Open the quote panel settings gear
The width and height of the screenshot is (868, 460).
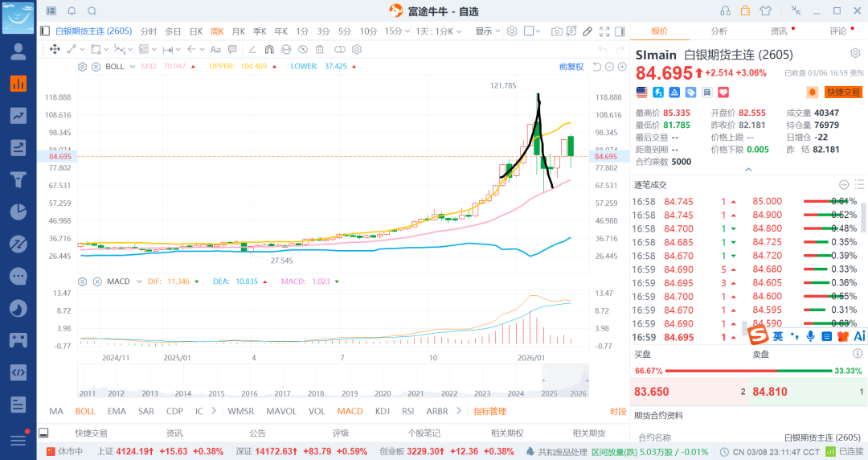coord(855,53)
